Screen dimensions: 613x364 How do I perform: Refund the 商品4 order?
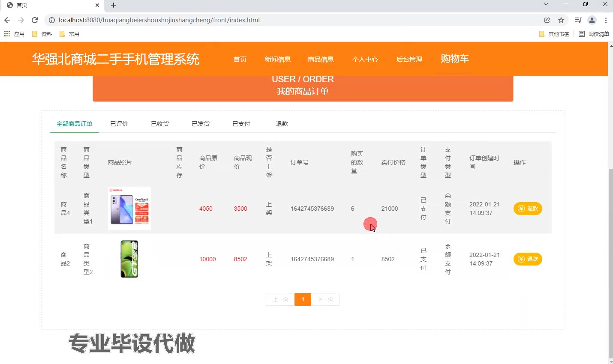click(x=528, y=209)
